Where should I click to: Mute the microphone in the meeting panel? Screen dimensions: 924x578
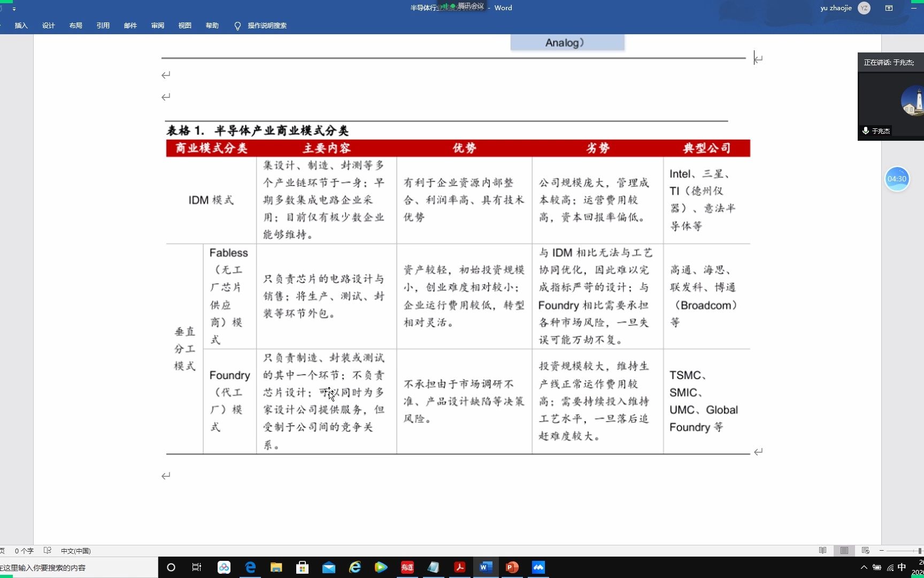pyautogui.click(x=865, y=131)
